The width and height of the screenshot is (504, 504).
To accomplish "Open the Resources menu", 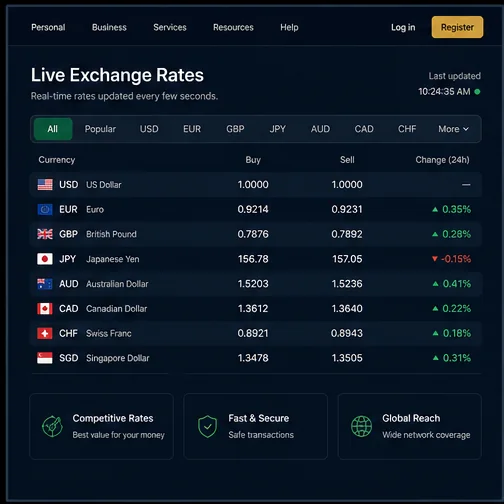I will 233,27.
